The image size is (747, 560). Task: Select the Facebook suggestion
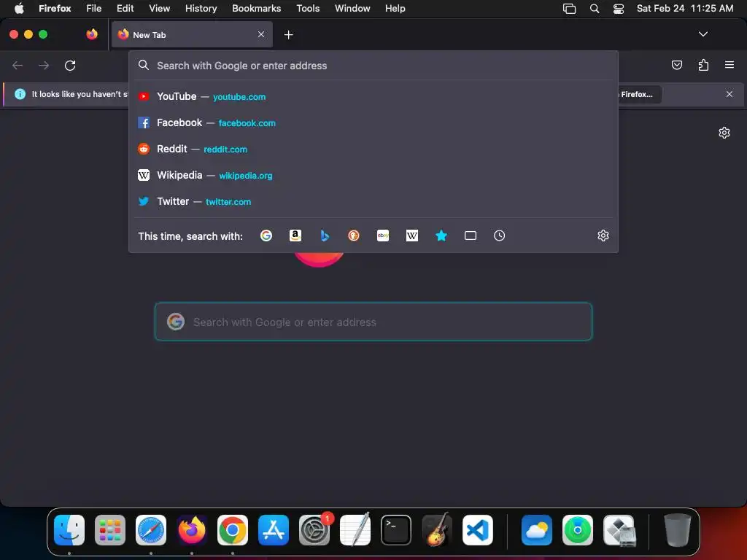pyautogui.click(x=373, y=122)
